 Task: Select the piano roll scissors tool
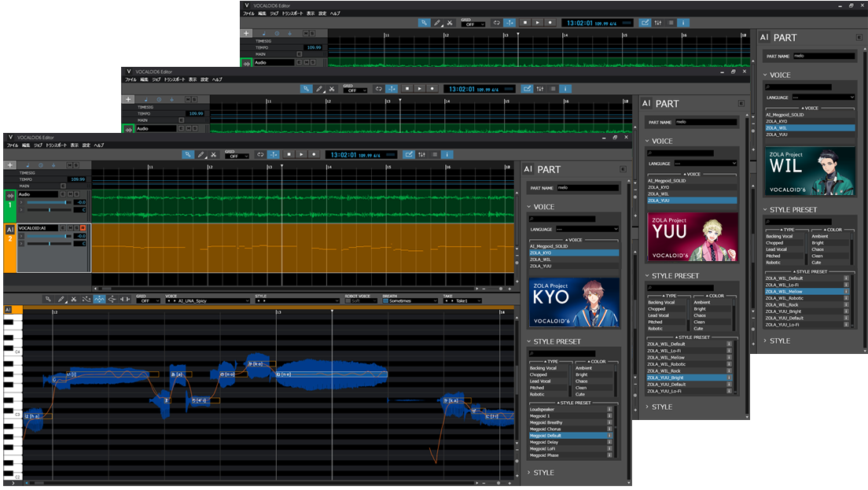point(74,299)
